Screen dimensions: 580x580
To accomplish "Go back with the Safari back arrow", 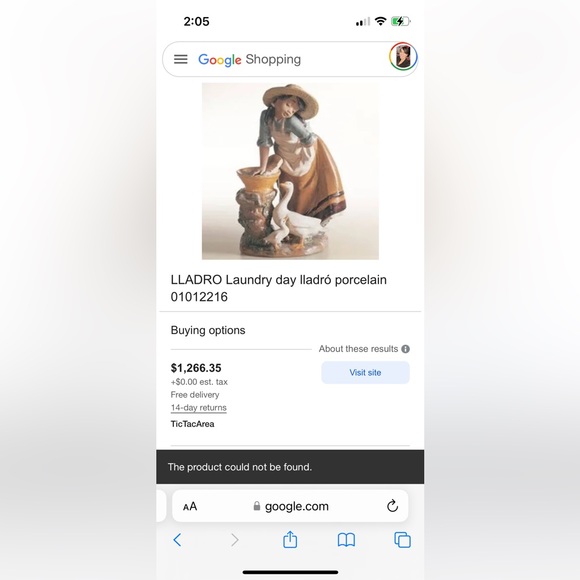I will pyautogui.click(x=177, y=540).
